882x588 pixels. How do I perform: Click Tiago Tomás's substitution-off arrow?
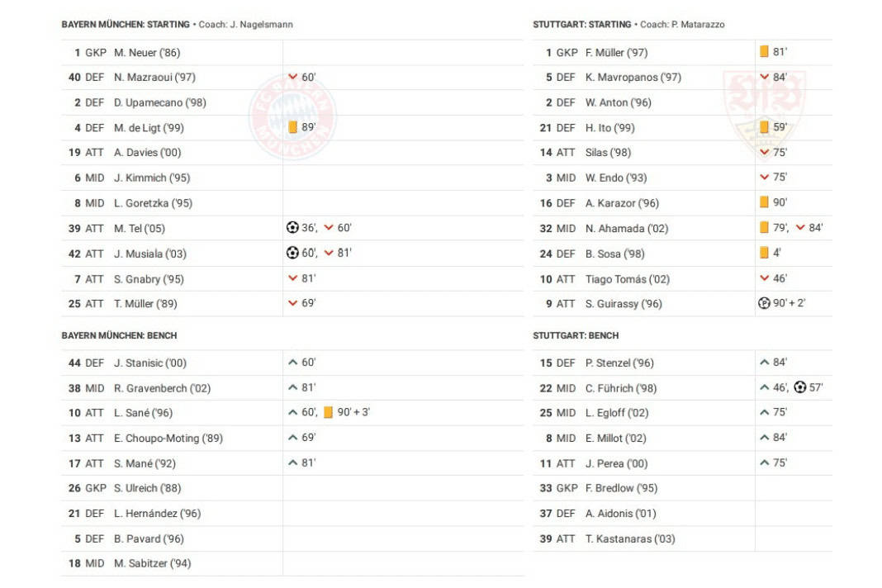point(764,279)
